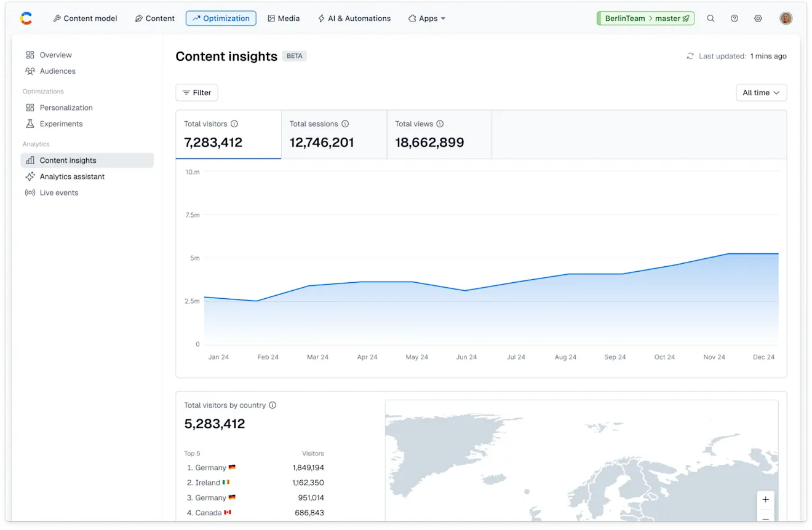Click the info icon beside Total sessions
Screen dimensions: 812x530
coord(345,124)
